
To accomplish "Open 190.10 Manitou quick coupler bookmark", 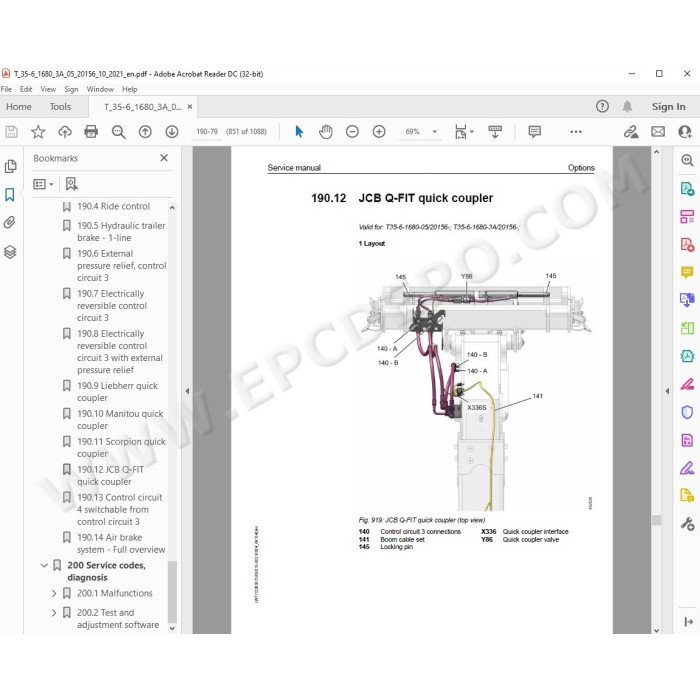I will click(120, 420).
